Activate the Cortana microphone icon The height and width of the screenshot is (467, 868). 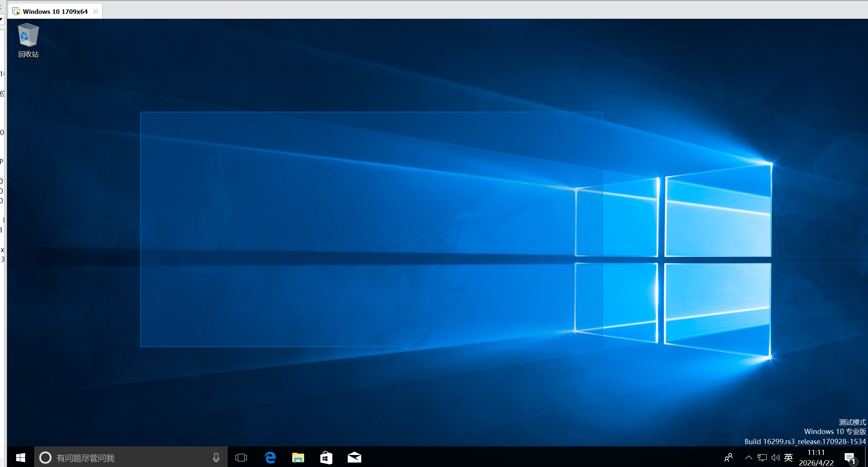coord(216,458)
